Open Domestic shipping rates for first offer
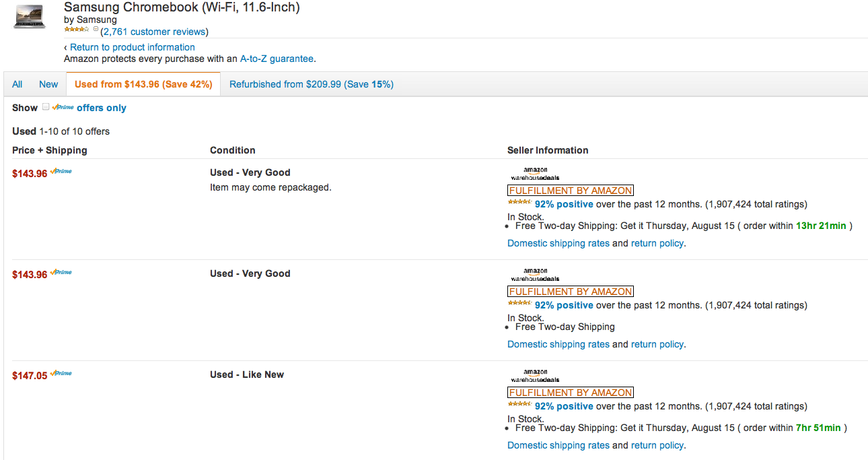 (558, 242)
